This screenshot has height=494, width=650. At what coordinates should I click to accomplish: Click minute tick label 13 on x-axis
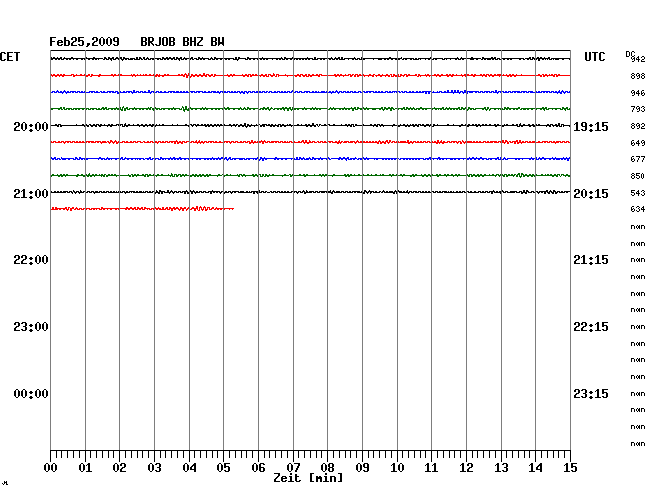[x=501, y=468]
